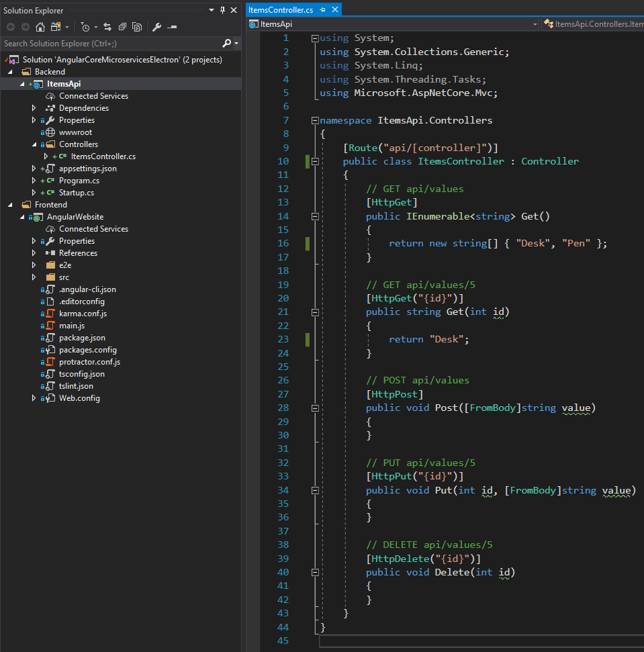Screen dimensions: 644x652
Task: Expand the Dependencies node under ItemsApi
Action: (34, 108)
